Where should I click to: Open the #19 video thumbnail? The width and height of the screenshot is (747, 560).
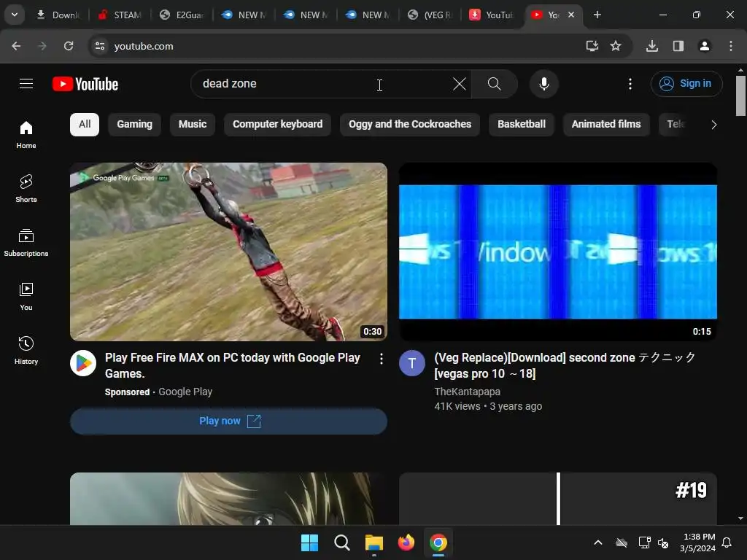coord(558,499)
